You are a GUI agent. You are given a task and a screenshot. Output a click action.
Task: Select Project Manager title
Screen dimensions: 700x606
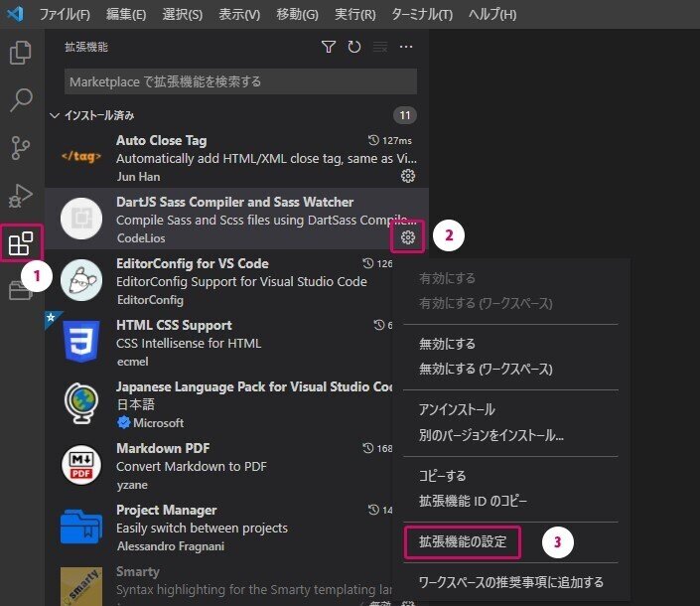pyautogui.click(x=167, y=510)
